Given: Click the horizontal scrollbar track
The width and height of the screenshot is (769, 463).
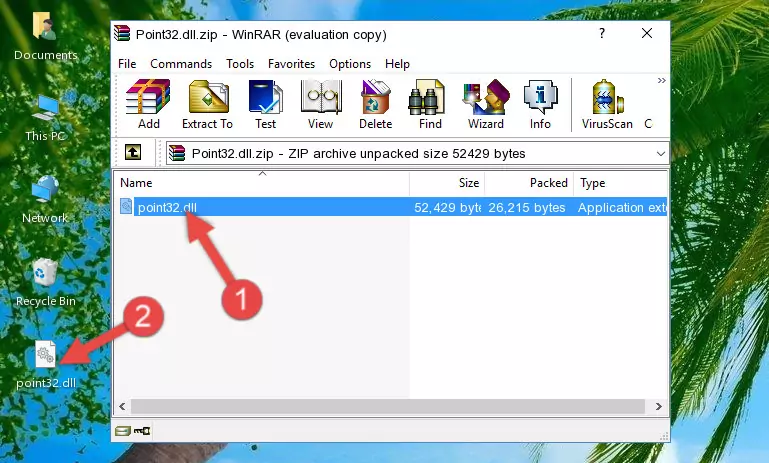Looking at the screenshot, I should tap(387, 406).
